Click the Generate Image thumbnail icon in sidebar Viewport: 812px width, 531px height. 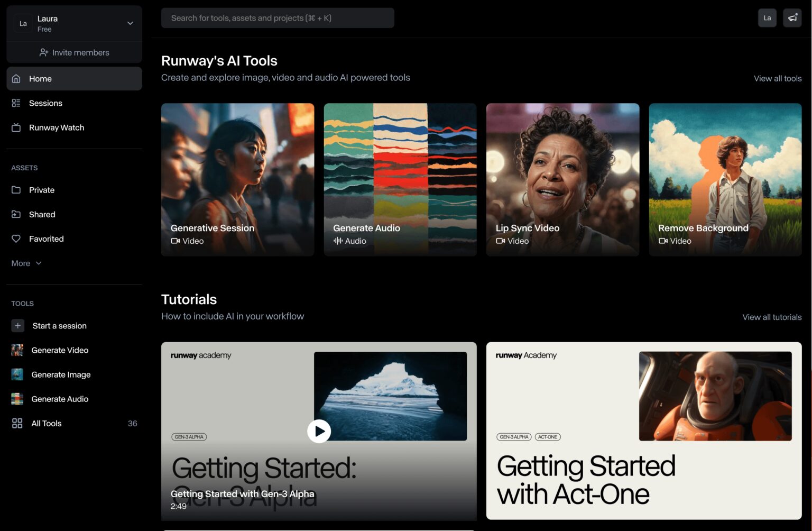[17, 374]
